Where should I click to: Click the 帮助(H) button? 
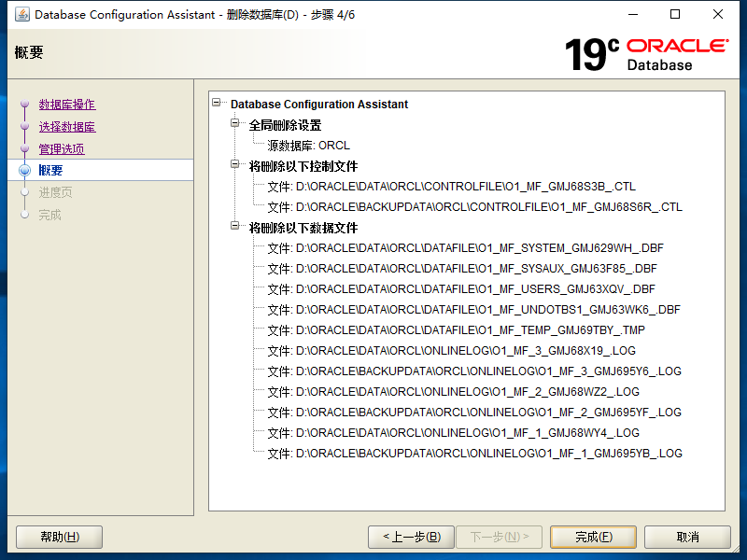(59, 537)
